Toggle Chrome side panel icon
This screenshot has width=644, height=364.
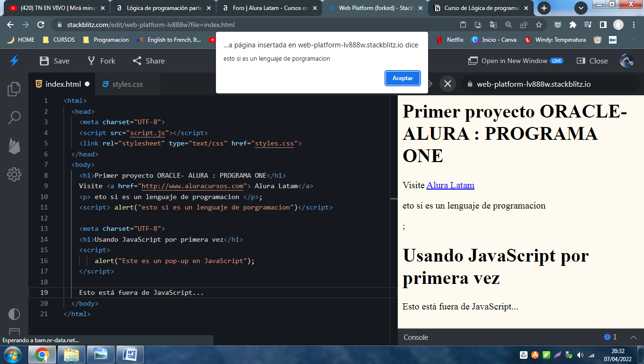click(x=603, y=25)
